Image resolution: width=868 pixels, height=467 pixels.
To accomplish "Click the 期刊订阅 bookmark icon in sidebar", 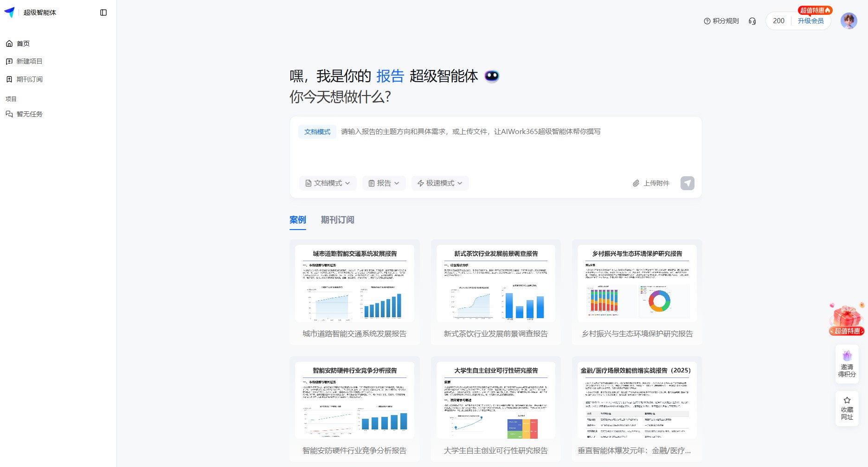I will tap(9, 79).
